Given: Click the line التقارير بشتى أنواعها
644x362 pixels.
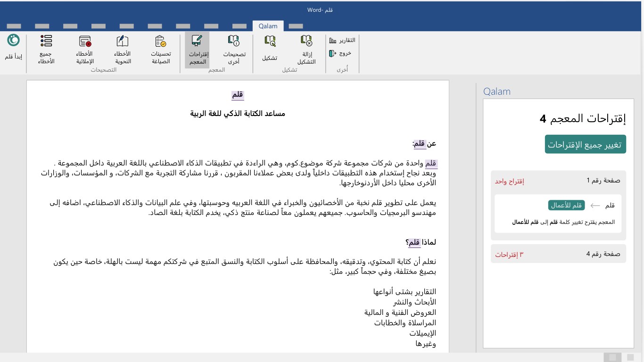Looking at the screenshot, I should [405, 292].
